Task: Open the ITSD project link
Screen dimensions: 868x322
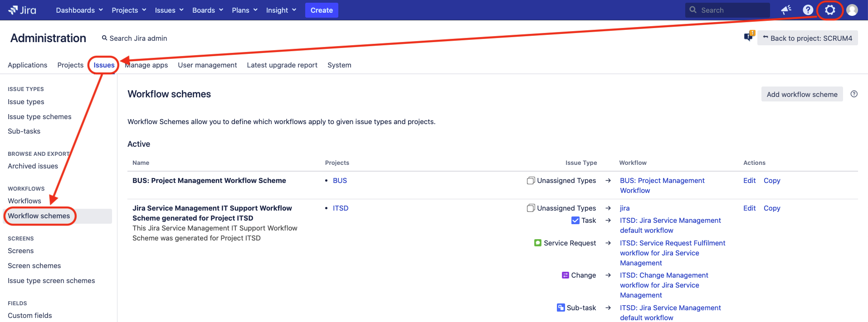Action: [341, 208]
